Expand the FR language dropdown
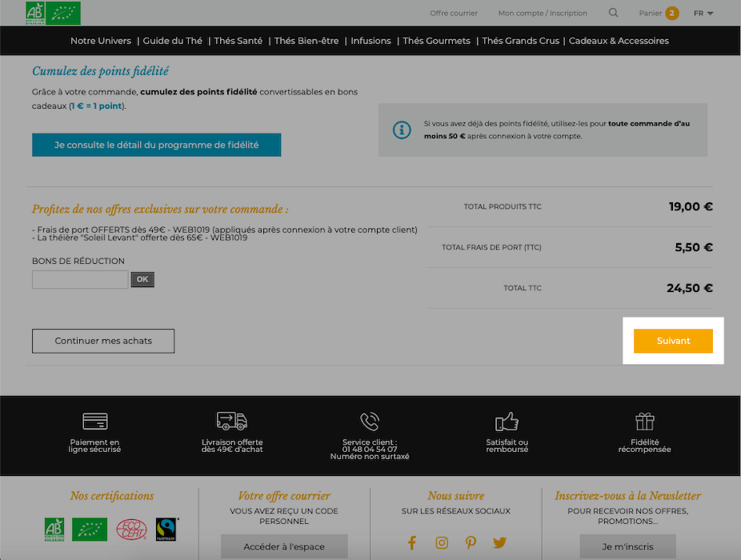 pyautogui.click(x=703, y=14)
